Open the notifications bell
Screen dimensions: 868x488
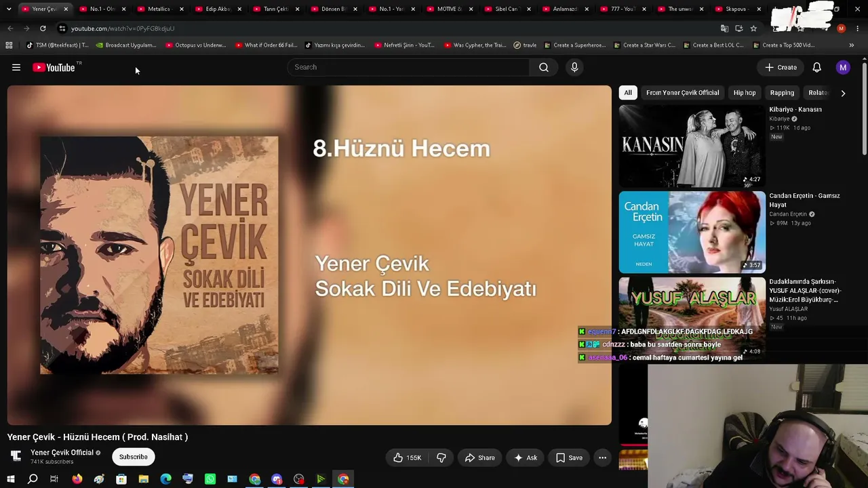pos(817,67)
